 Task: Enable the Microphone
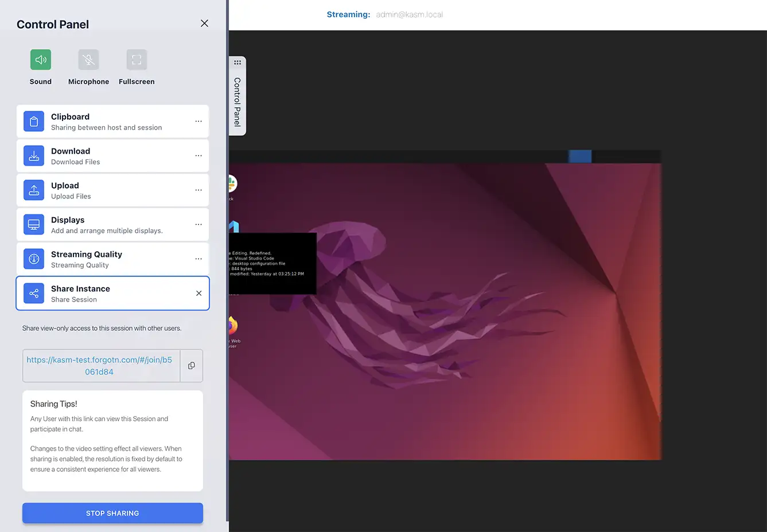(88, 59)
